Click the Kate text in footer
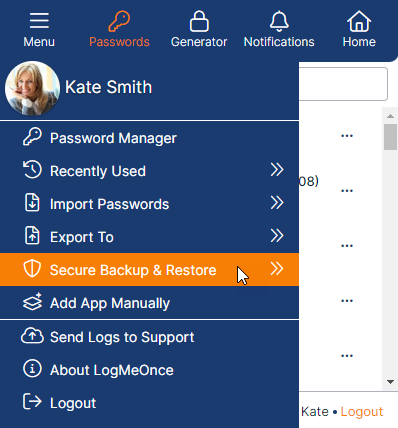This screenshot has height=428, width=398. [x=315, y=412]
